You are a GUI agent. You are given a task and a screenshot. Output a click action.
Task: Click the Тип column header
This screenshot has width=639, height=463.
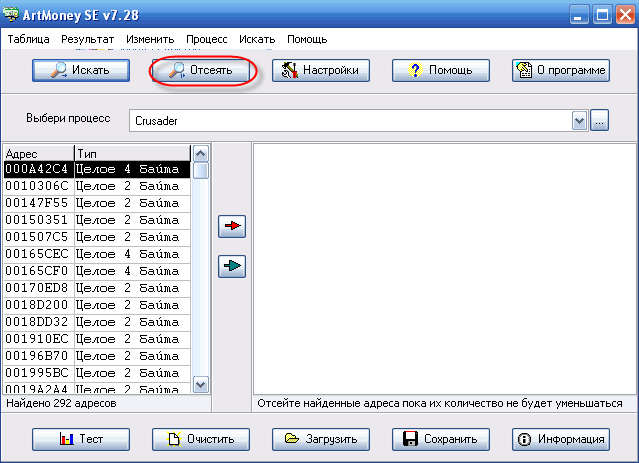(x=132, y=154)
